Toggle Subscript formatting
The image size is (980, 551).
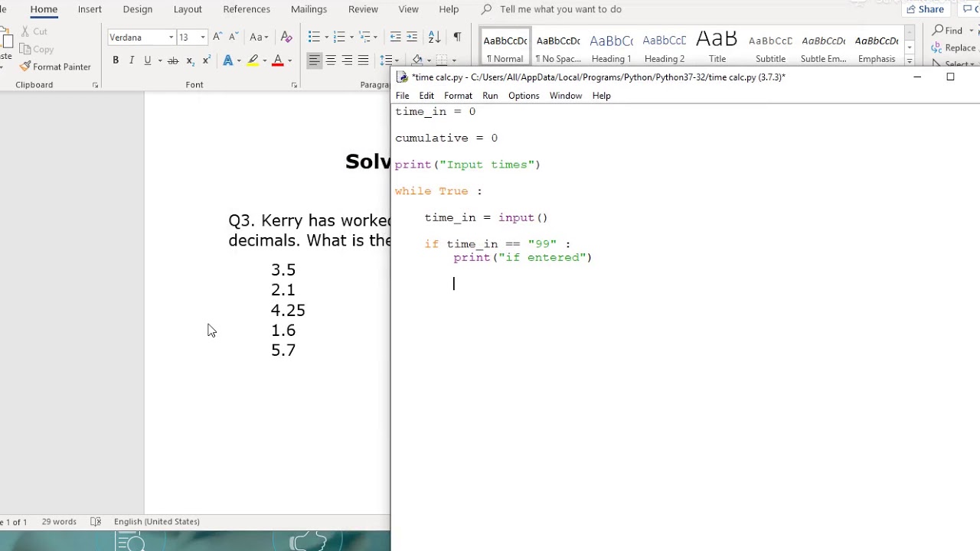(x=190, y=60)
